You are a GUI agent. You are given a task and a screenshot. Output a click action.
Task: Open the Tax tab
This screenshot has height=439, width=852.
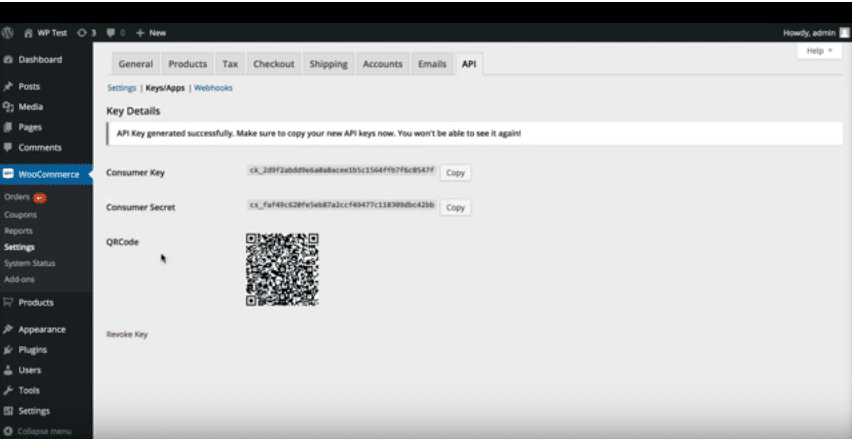tap(230, 64)
